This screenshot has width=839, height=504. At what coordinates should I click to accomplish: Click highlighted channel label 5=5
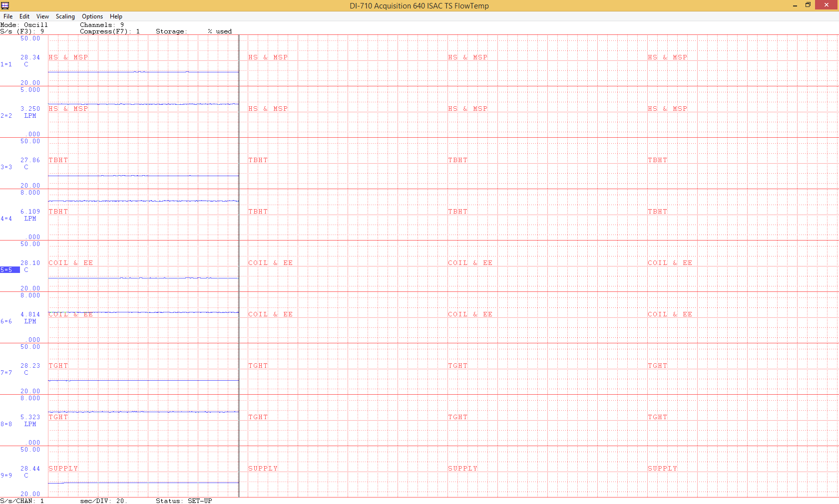(9, 270)
